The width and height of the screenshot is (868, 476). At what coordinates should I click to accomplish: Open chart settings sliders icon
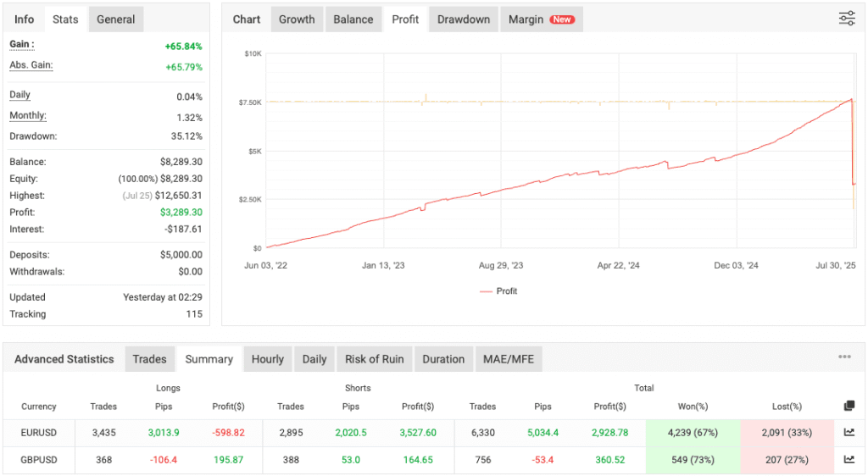(846, 19)
